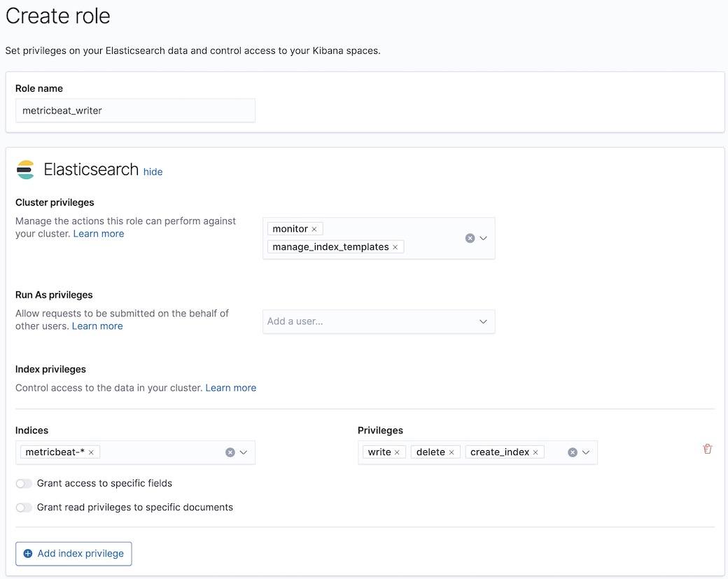Click the Elasticsearch logo icon

(x=26, y=169)
